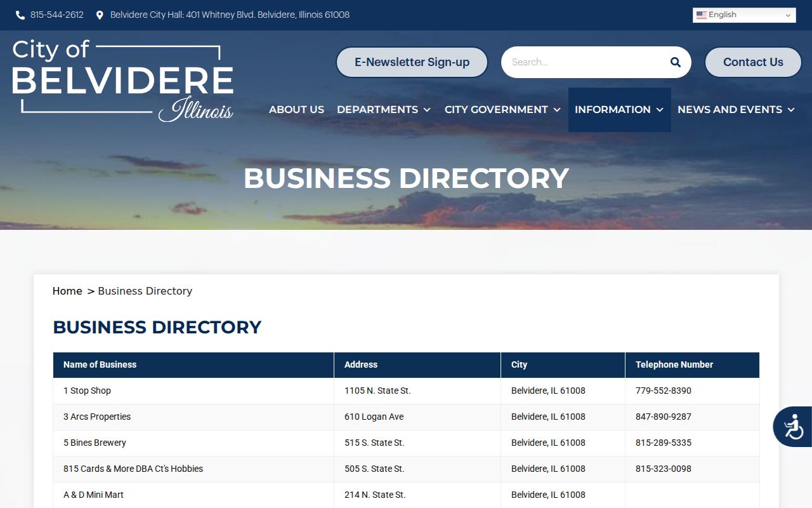Viewport: 812px width, 508px height.
Task: Open the Departments menu
Action: 377,110
